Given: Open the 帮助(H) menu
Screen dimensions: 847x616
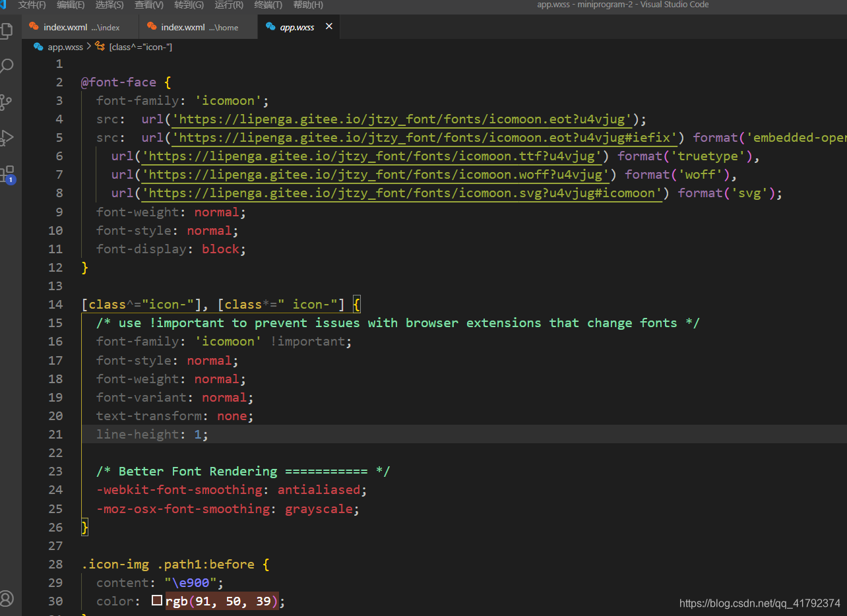Looking at the screenshot, I should 308,5.
